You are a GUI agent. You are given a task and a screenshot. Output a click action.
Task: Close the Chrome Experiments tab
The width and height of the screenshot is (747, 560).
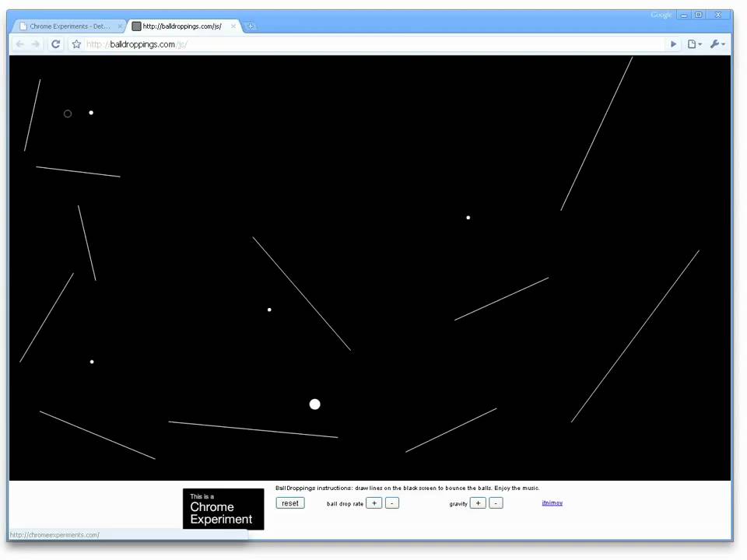click(x=120, y=26)
